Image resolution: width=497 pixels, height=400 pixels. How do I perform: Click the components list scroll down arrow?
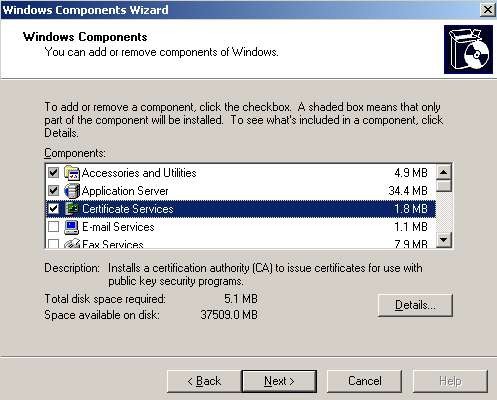coord(444,239)
